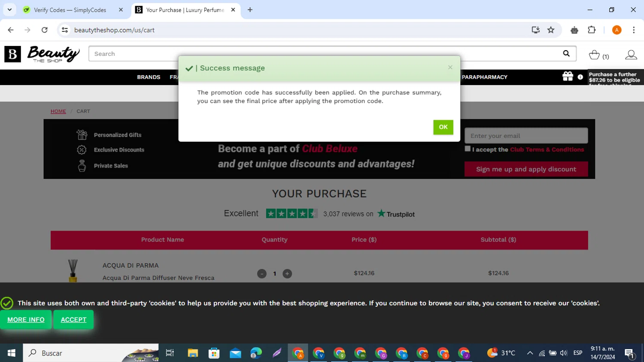The height and width of the screenshot is (362, 644).
Task: Open Club Terms & Conditions link
Action: [547, 149]
